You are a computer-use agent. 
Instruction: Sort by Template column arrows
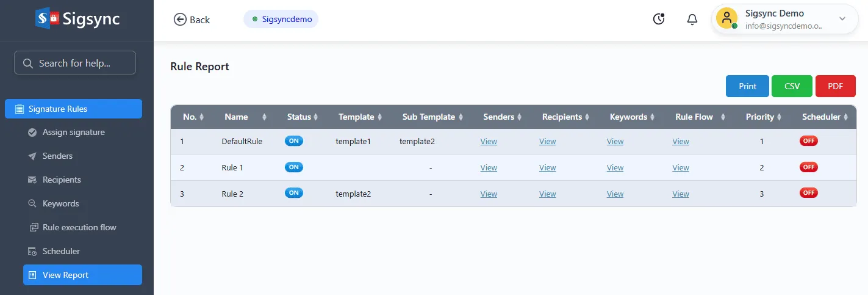tap(379, 117)
